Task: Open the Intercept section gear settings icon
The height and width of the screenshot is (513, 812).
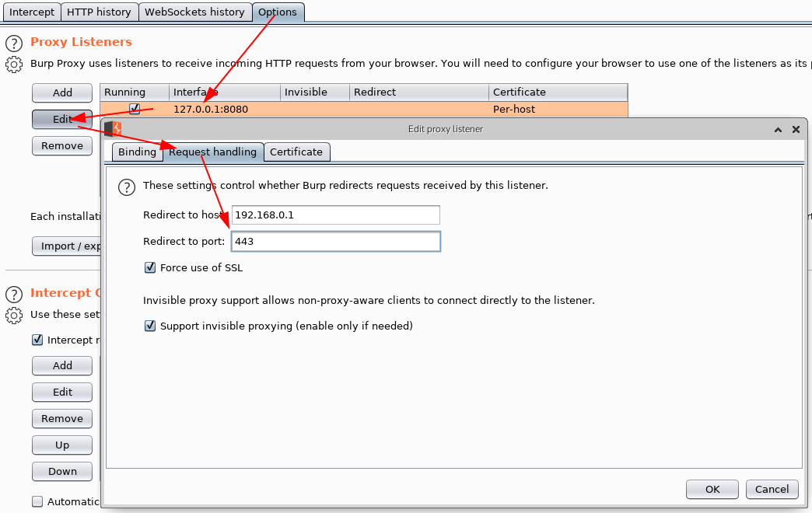Action: (x=14, y=316)
